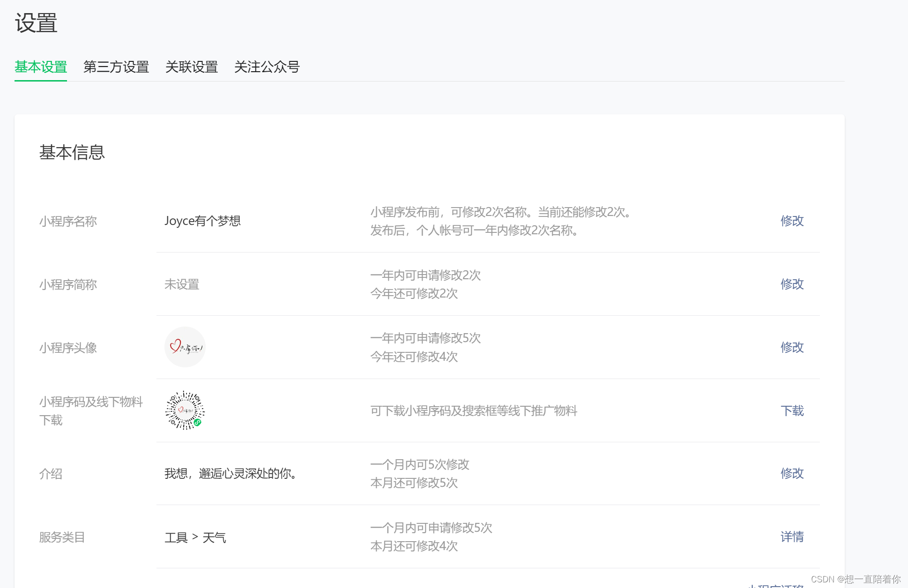Click the mini program avatar image

click(185, 347)
